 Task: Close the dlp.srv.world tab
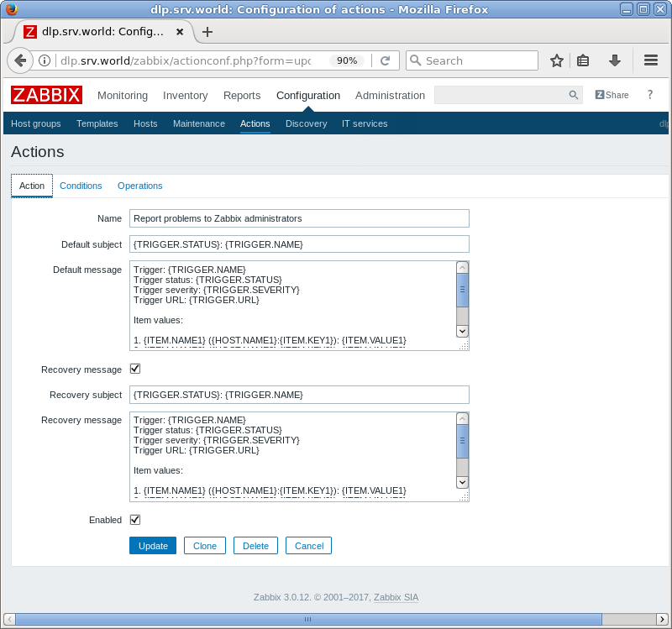(180, 32)
